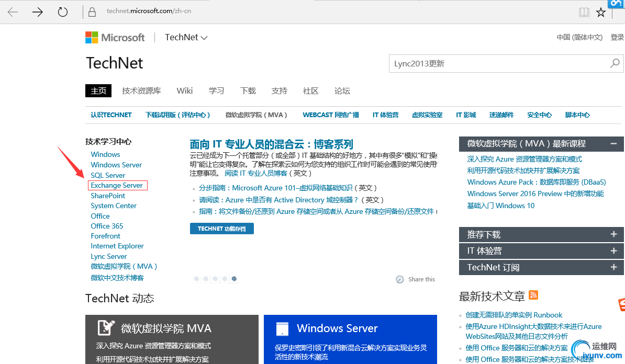
Task: Click the browser forward arrow
Action: [x=38, y=12]
